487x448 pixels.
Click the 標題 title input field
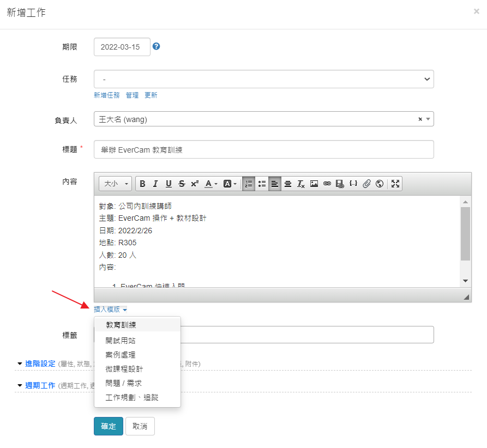point(263,150)
